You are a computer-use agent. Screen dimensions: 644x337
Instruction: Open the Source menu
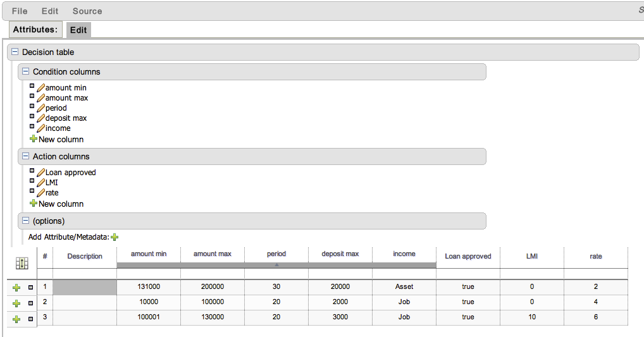point(87,11)
